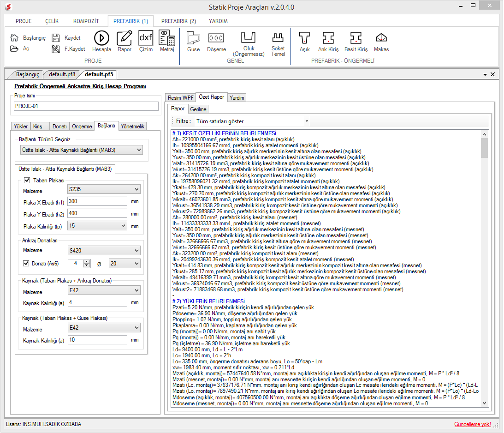Open the ÇELİK ribbon tab
This screenshot has height=433, width=504.
pyautogui.click(x=52, y=21)
